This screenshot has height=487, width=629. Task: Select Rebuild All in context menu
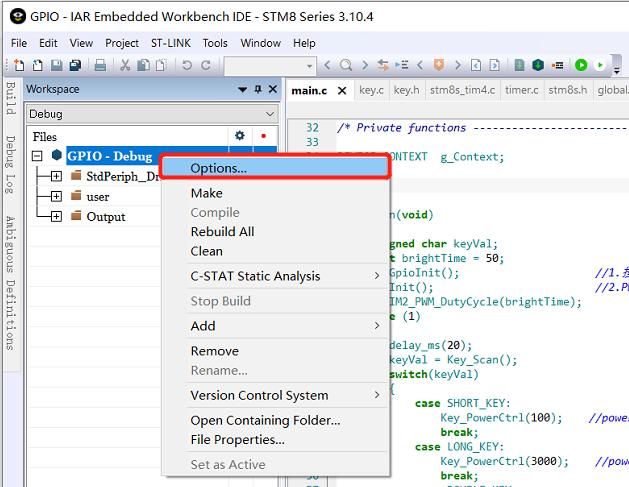tap(222, 231)
